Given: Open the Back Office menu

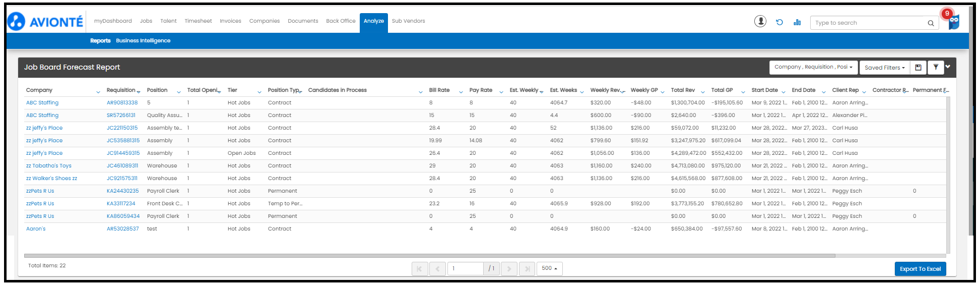Looking at the screenshot, I should [341, 21].
